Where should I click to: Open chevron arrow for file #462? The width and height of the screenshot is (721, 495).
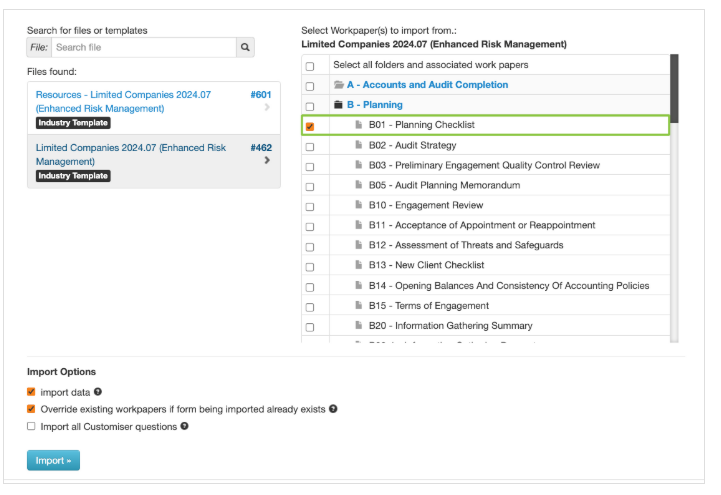pyautogui.click(x=267, y=160)
